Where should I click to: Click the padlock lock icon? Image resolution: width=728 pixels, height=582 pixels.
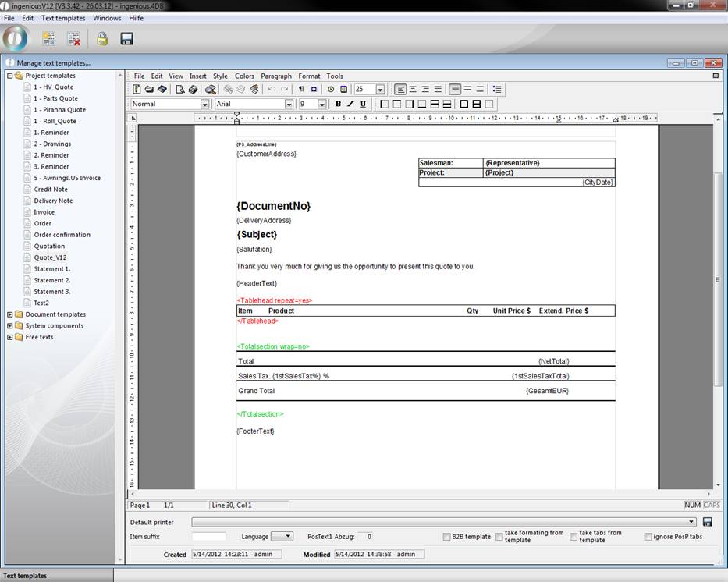click(x=102, y=38)
